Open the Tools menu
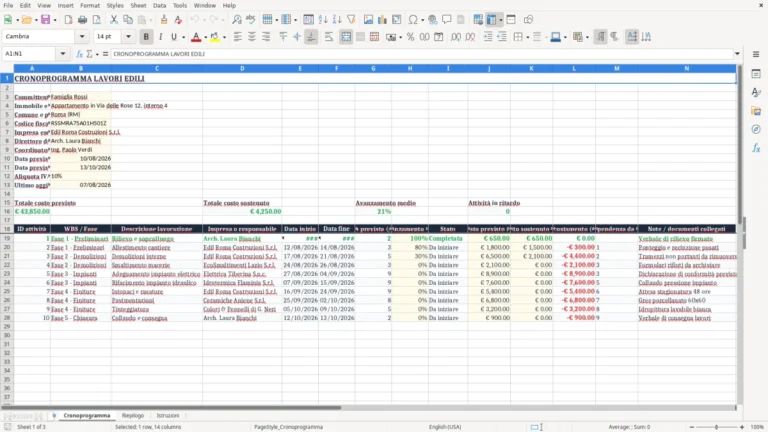The width and height of the screenshot is (768, 432). tap(180, 5)
